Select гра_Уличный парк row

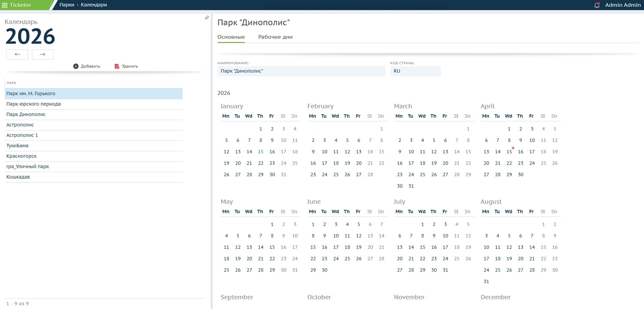click(94, 166)
